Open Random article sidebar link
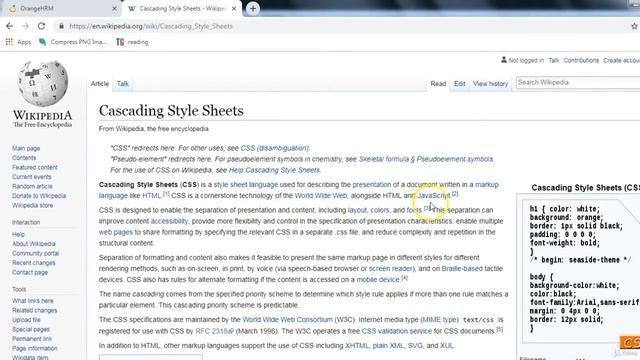This screenshot has height=360, width=640. point(32,186)
